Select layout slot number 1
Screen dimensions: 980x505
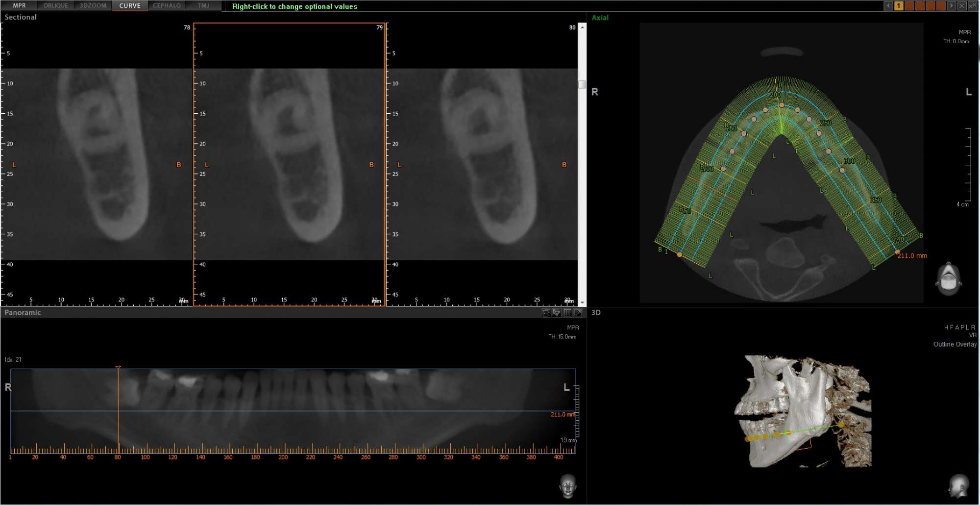pyautogui.click(x=899, y=6)
